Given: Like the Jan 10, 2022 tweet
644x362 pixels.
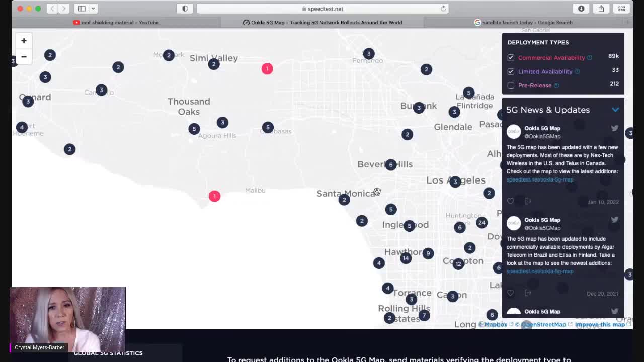Looking at the screenshot, I should (511, 201).
